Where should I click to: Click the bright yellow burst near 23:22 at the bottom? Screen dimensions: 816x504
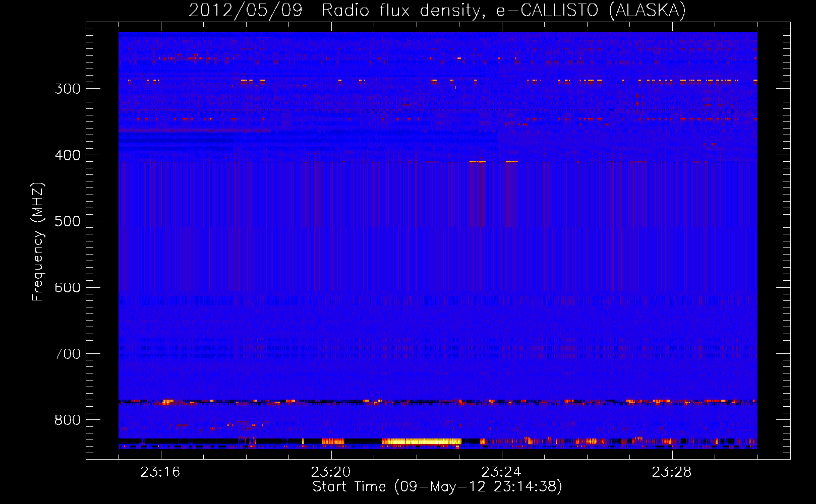(421, 442)
